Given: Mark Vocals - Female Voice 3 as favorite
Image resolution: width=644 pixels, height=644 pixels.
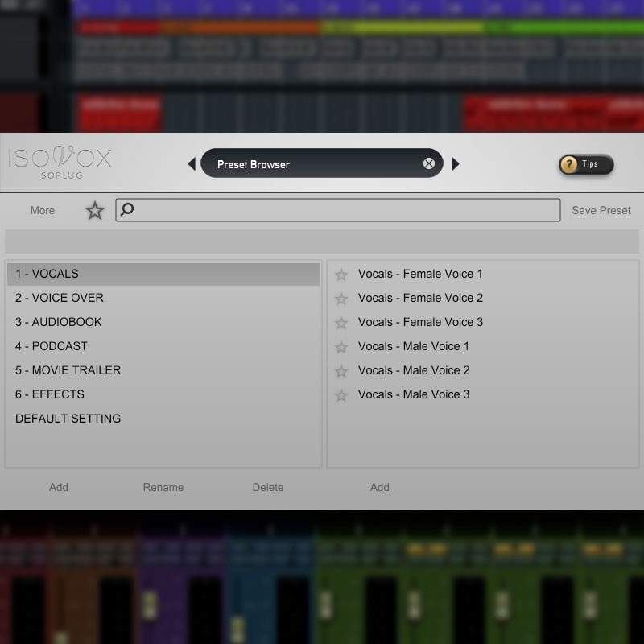Looking at the screenshot, I should [341, 323].
